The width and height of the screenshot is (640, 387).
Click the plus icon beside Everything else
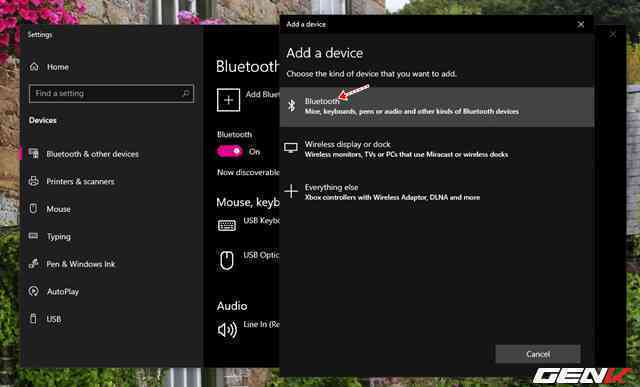point(291,191)
